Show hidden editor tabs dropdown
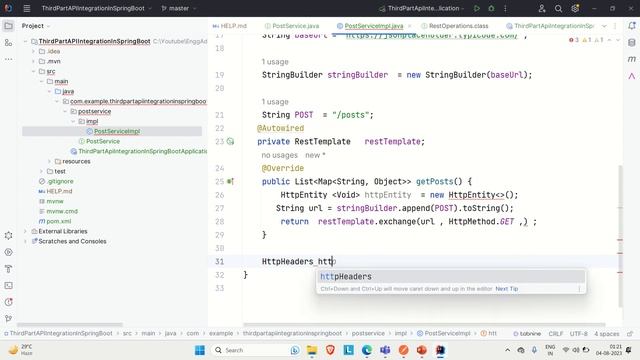 [x=604, y=26]
